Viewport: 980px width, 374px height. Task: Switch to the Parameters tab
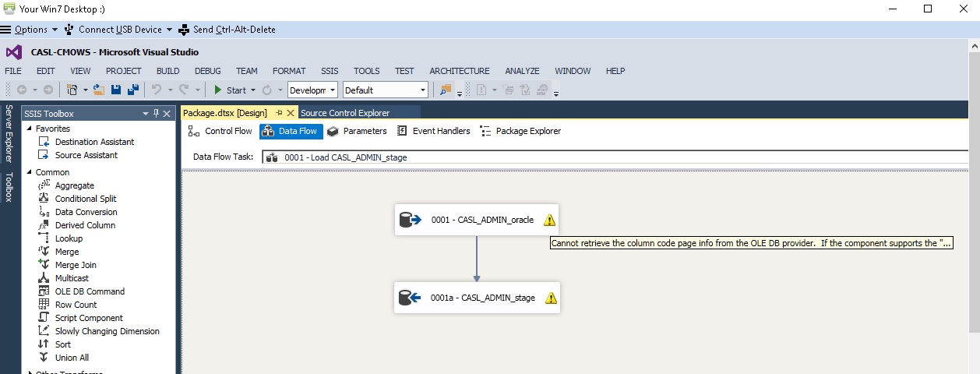[357, 131]
